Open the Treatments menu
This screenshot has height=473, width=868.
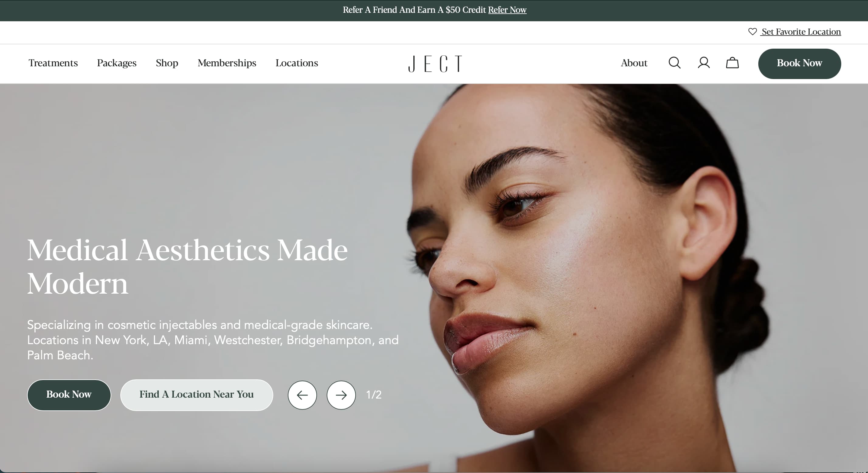click(53, 63)
